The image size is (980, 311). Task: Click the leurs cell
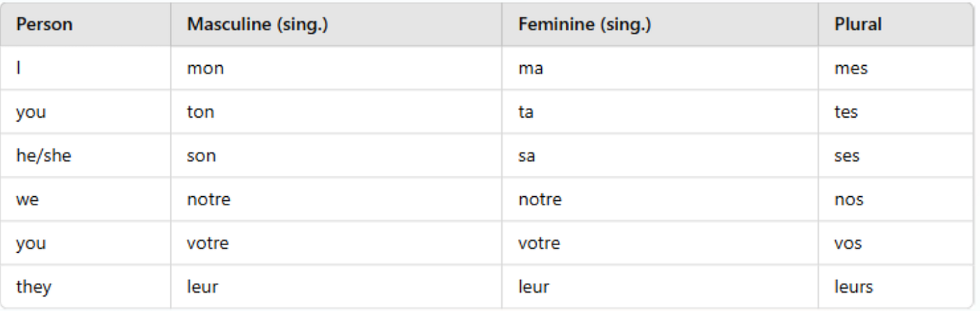pyautogui.click(x=896, y=286)
